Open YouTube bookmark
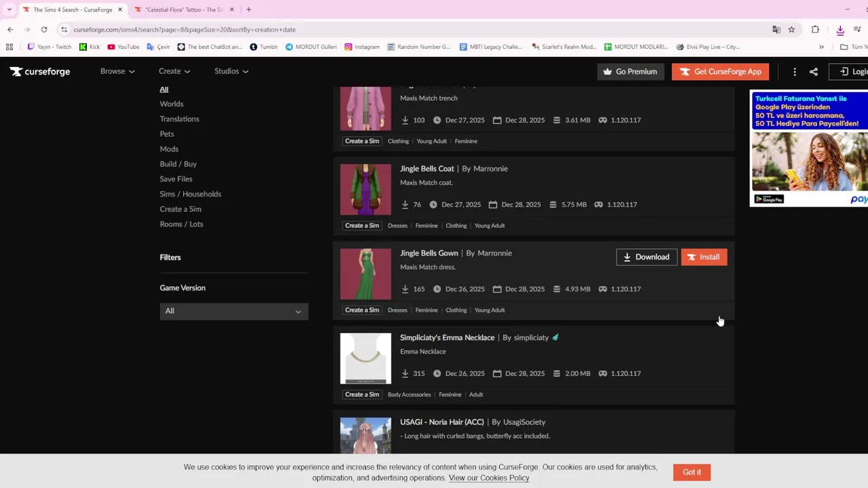The height and width of the screenshot is (488, 868). click(x=123, y=47)
